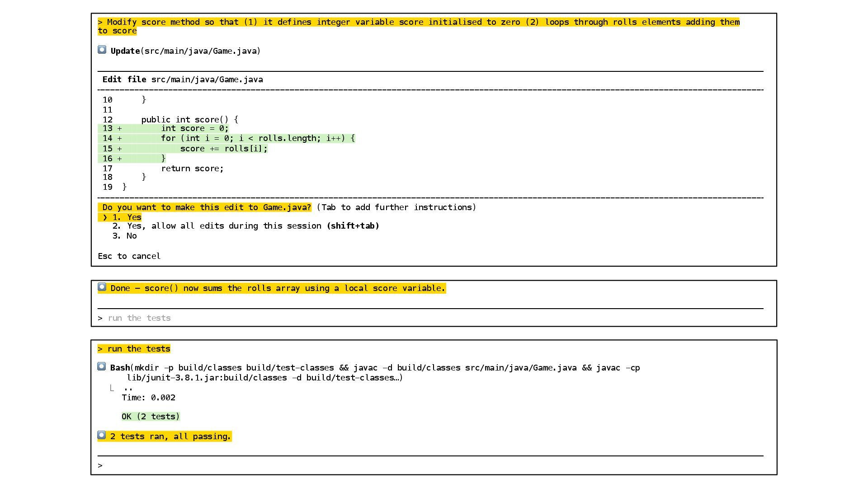Click added line 13 'int score = 0;'
The height and width of the screenshot is (488, 868).
click(195, 128)
